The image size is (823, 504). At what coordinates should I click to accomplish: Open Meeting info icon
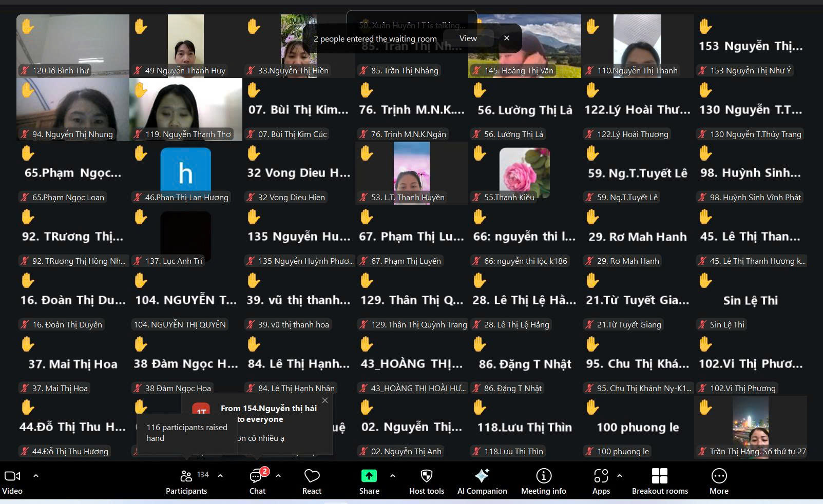tap(543, 476)
